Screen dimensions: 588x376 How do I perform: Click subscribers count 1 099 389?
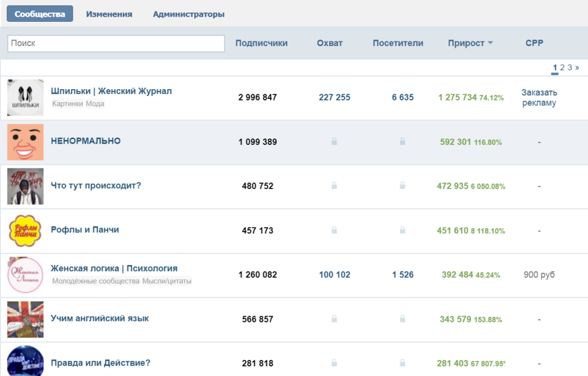click(x=258, y=142)
